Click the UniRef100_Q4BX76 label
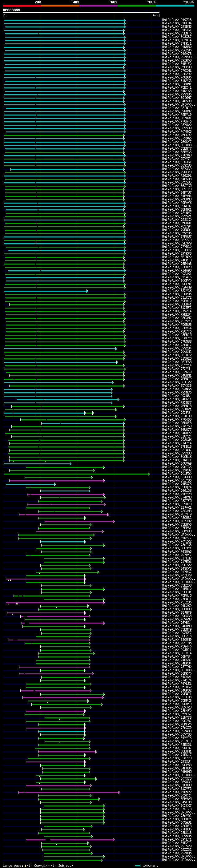The width and height of the screenshot is (197, 868). [177, 484]
